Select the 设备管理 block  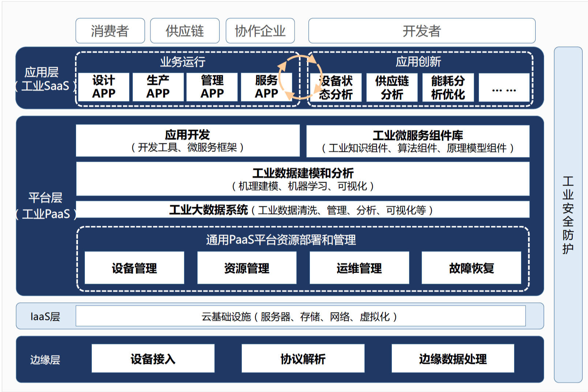click(x=134, y=268)
